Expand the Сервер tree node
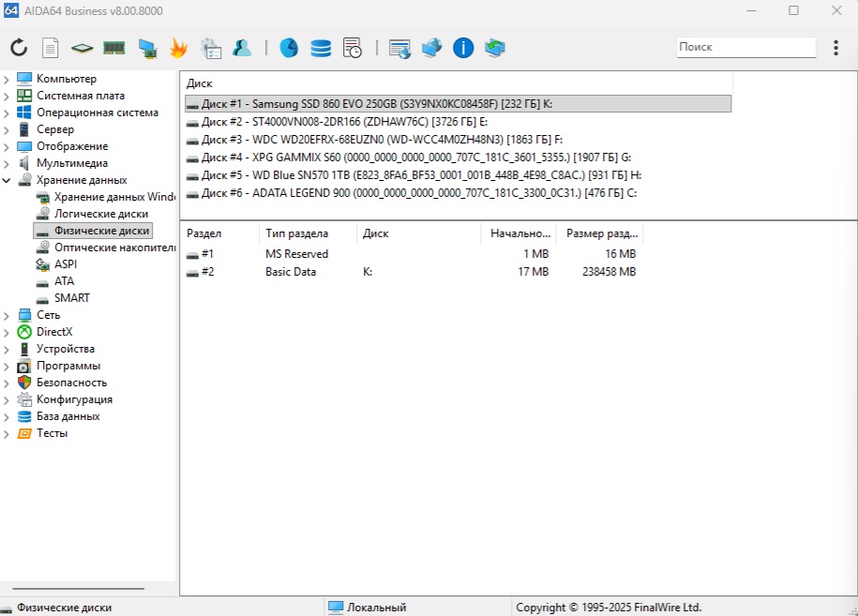Viewport: 858px width, 616px height. tap(7, 130)
